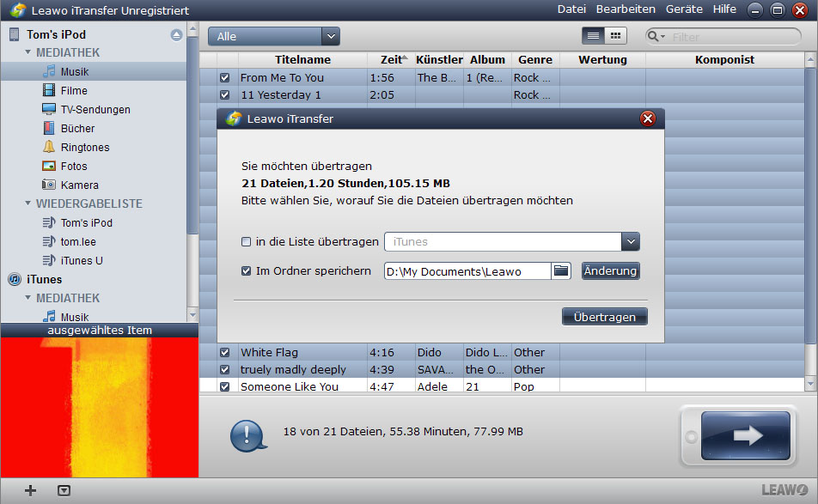Eject Tom's iPod with eject icon
This screenshot has width=818, height=504.
(176, 35)
